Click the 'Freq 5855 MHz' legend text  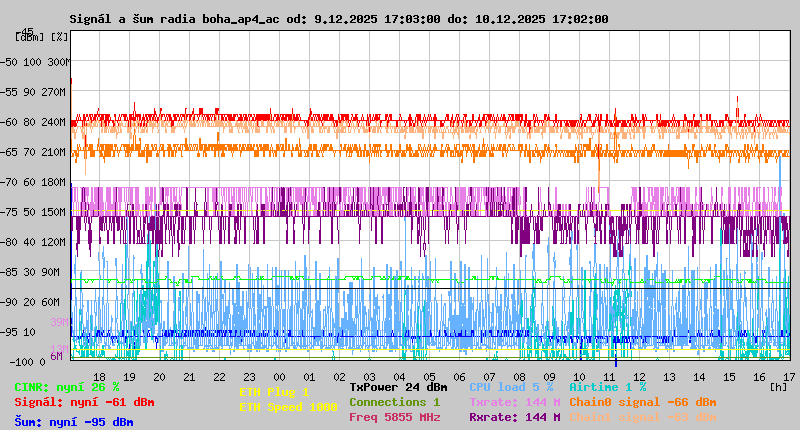395,417
